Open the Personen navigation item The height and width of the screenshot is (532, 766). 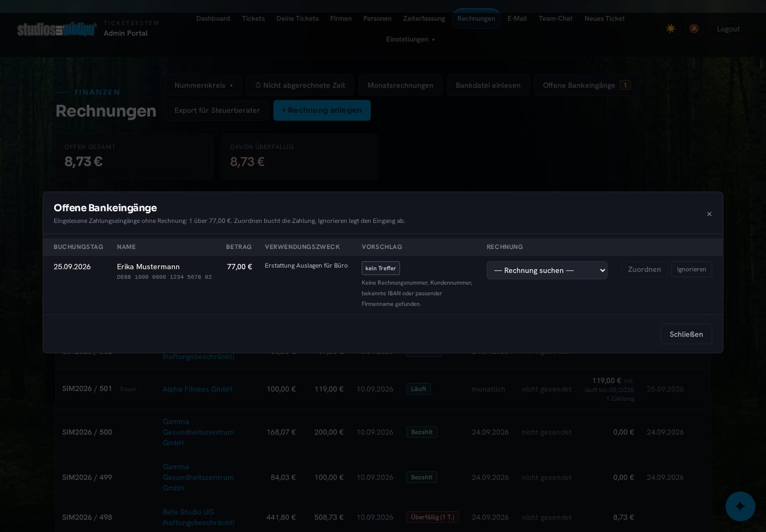(x=378, y=19)
